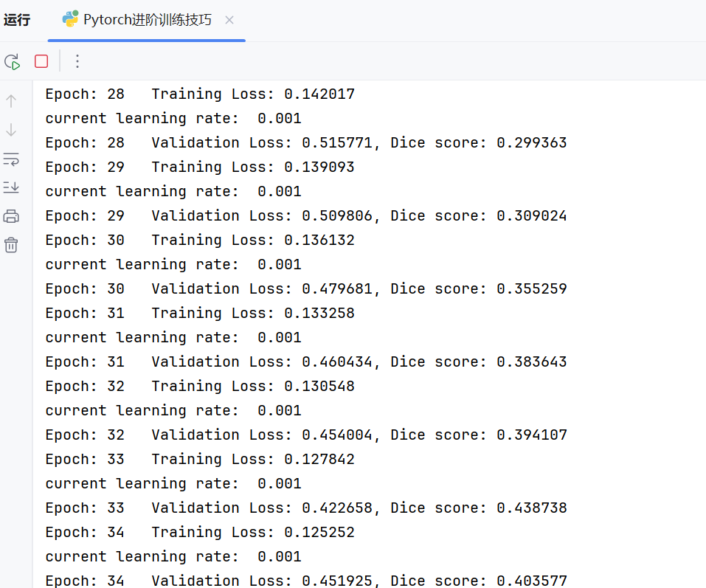The image size is (706, 588).
Task: Click learning rate line below Epoch 34 training
Action: 173,556
